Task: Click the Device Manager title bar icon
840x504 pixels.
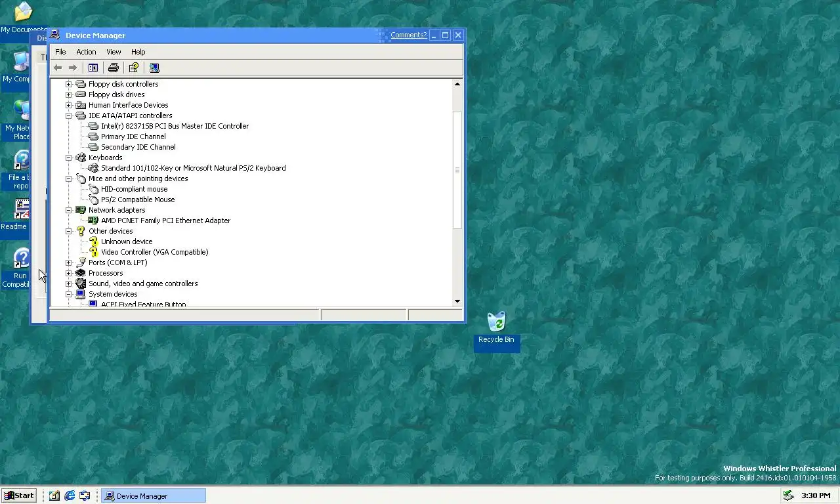Action: (x=55, y=35)
